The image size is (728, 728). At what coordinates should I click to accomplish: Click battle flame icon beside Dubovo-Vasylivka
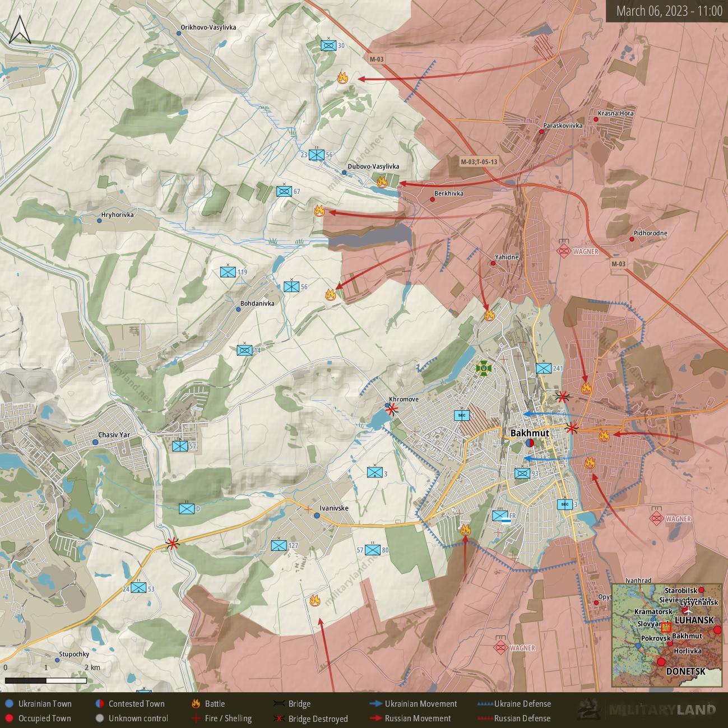tap(382, 181)
